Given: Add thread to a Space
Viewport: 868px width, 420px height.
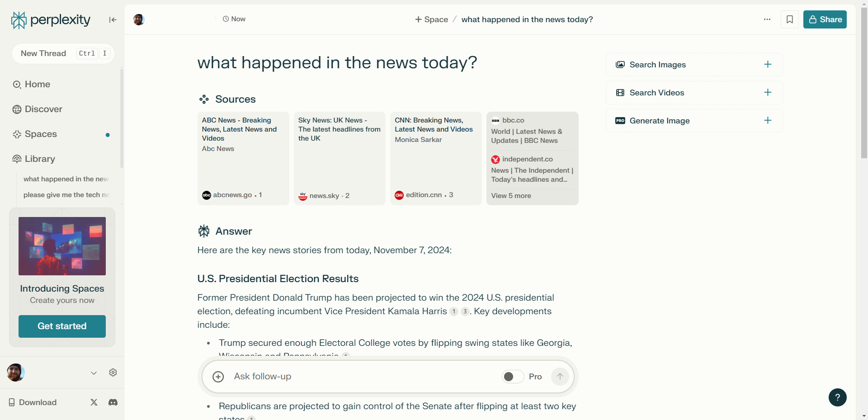Looking at the screenshot, I should point(431,19).
